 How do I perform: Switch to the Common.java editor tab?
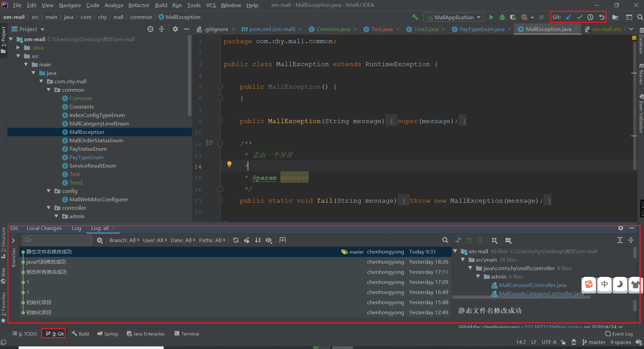(x=333, y=29)
